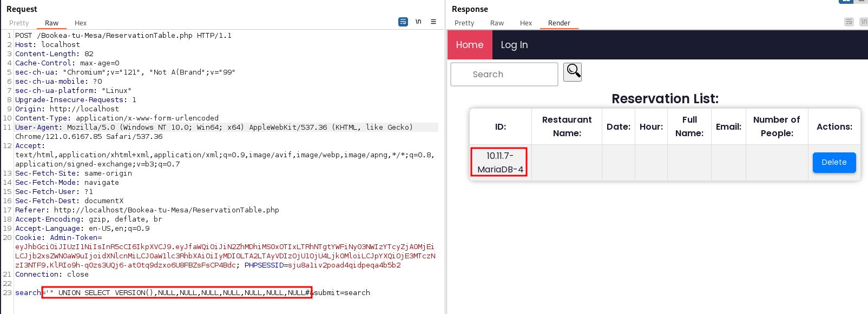Image resolution: width=868 pixels, height=314 pixels.
Task: Click the Number of People: column header
Action: coord(777,126)
